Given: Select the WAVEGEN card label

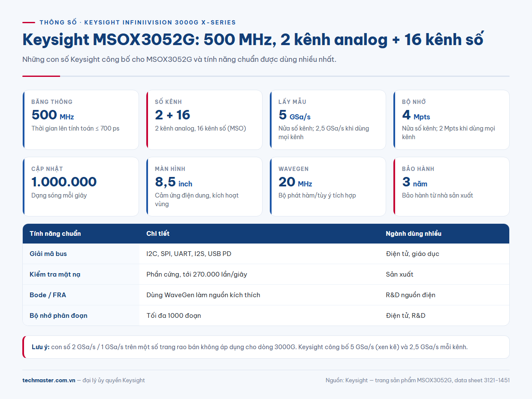Looking at the screenshot, I should (x=293, y=169).
